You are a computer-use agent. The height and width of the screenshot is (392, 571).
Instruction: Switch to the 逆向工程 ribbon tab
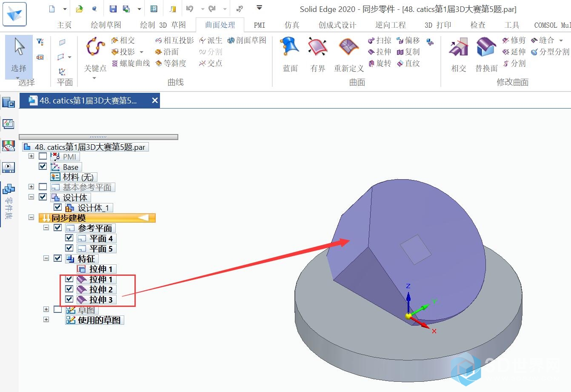coord(391,25)
